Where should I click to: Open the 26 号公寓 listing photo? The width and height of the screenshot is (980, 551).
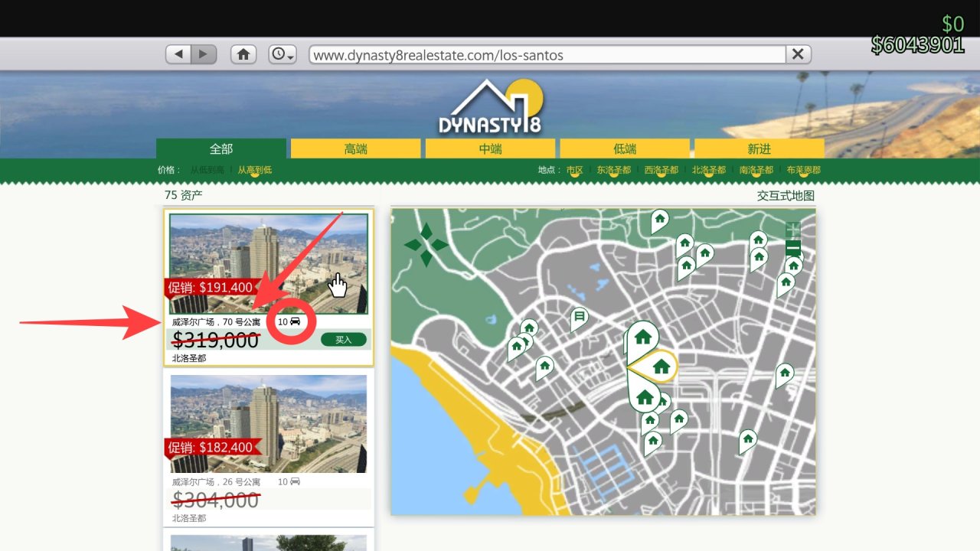tap(269, 424)
